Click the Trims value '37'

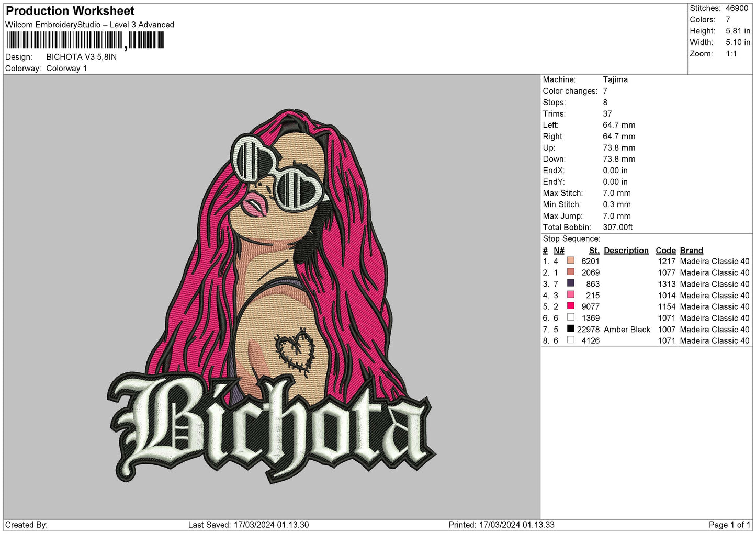click(x=607, y=113)
